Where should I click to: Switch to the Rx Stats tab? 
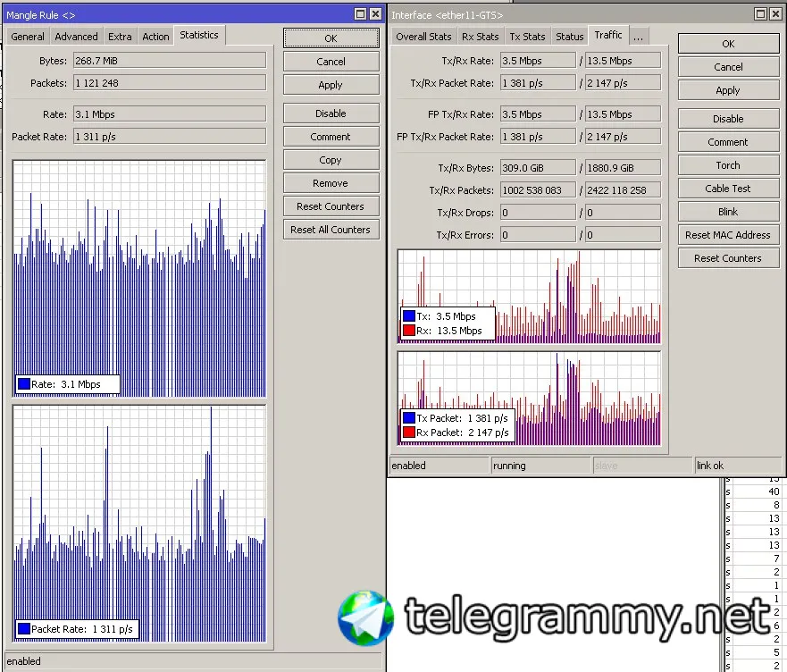click(481, 37)
